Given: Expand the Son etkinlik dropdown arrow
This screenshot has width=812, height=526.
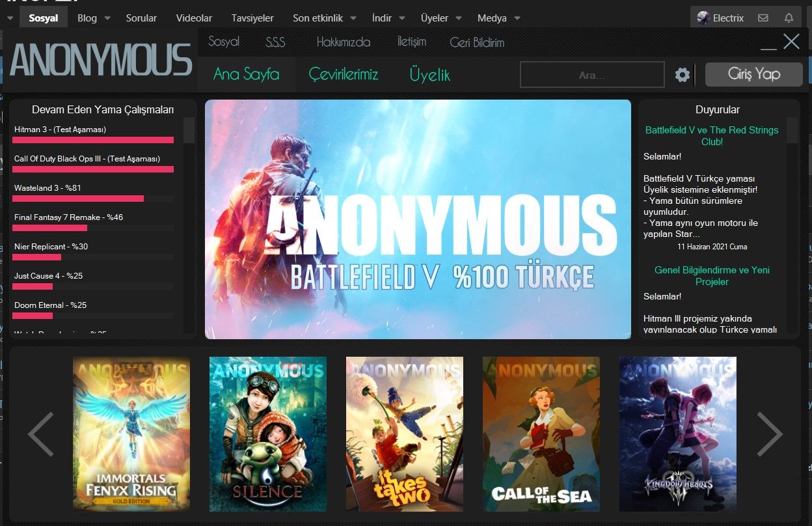Looking at the screenshot, I should 353,18.
